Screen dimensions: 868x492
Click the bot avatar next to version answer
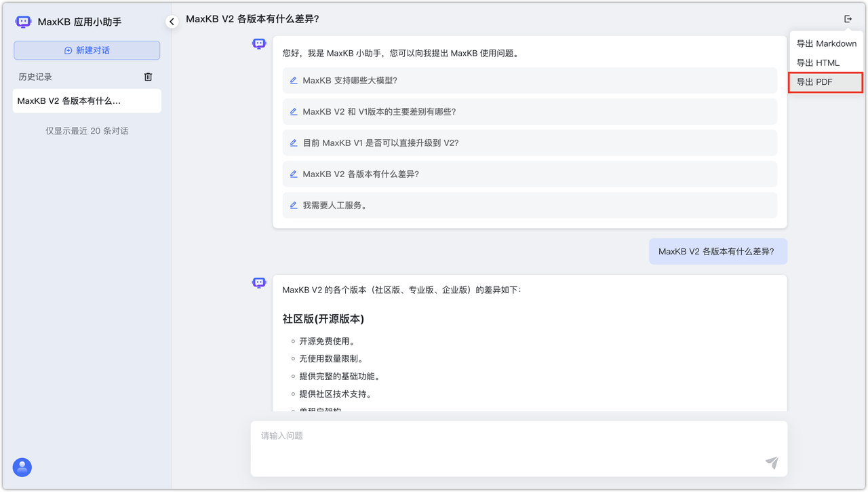point(259,282)
